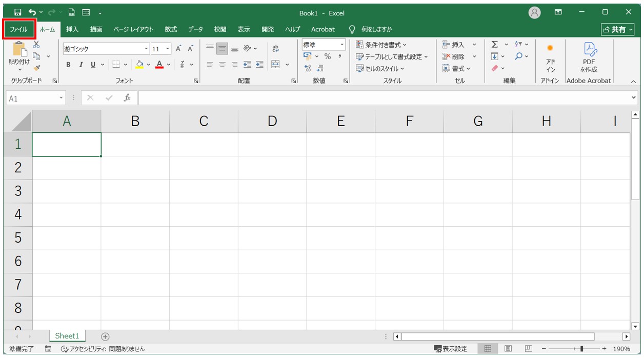The image size is (644, 358).
Task: Open the ファイル tab
Action: click(x=18, y=29)
